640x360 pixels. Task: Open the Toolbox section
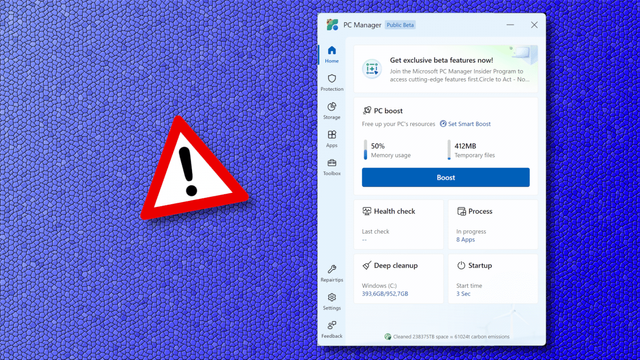[x=331, y=167]
